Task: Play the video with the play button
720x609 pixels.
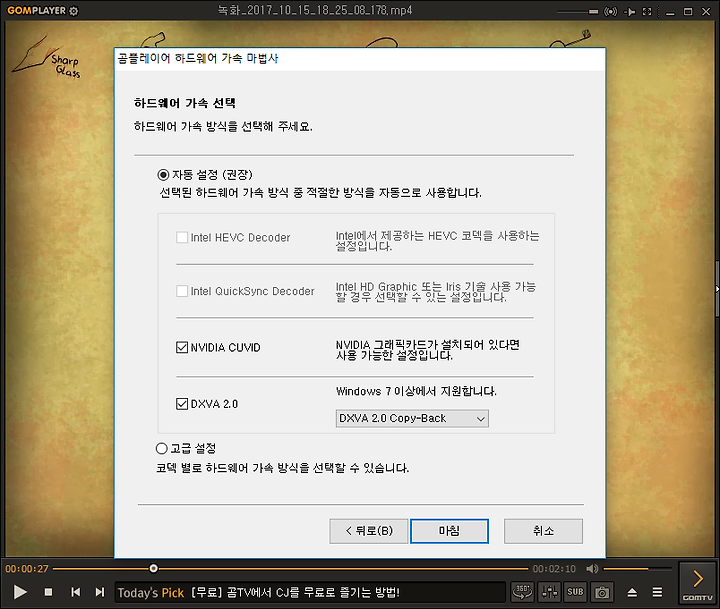Action: point(20,592)
